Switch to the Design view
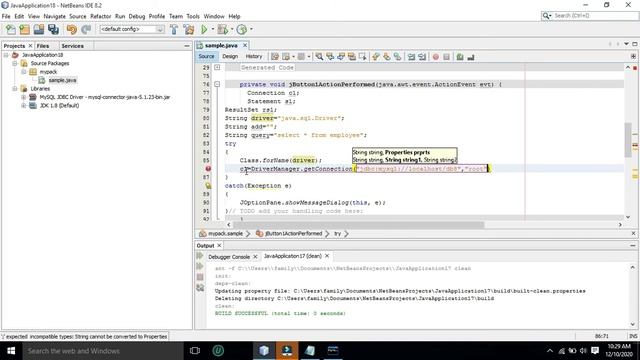 [230, 56]
